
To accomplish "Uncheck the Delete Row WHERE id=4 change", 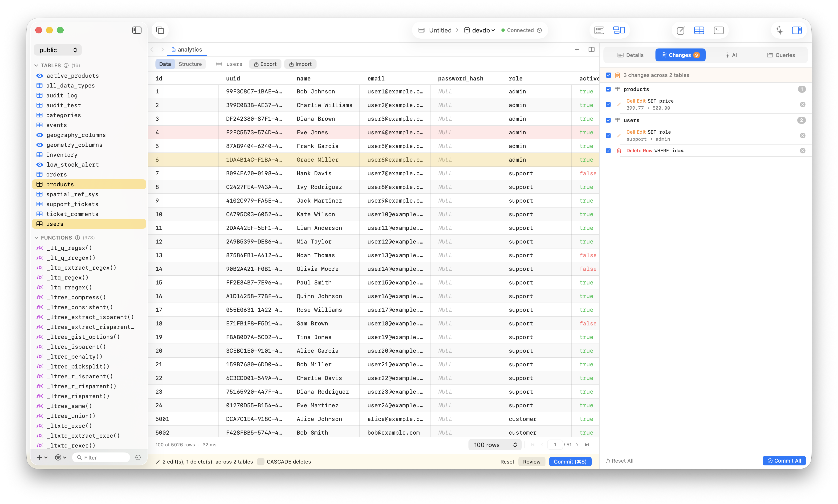I will 609,150.
